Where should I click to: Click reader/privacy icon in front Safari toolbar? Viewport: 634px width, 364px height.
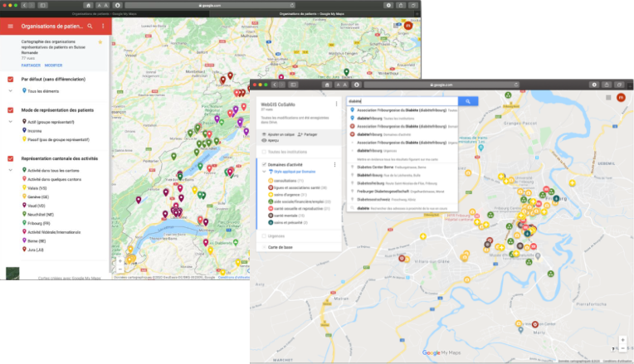click(356, 85)
